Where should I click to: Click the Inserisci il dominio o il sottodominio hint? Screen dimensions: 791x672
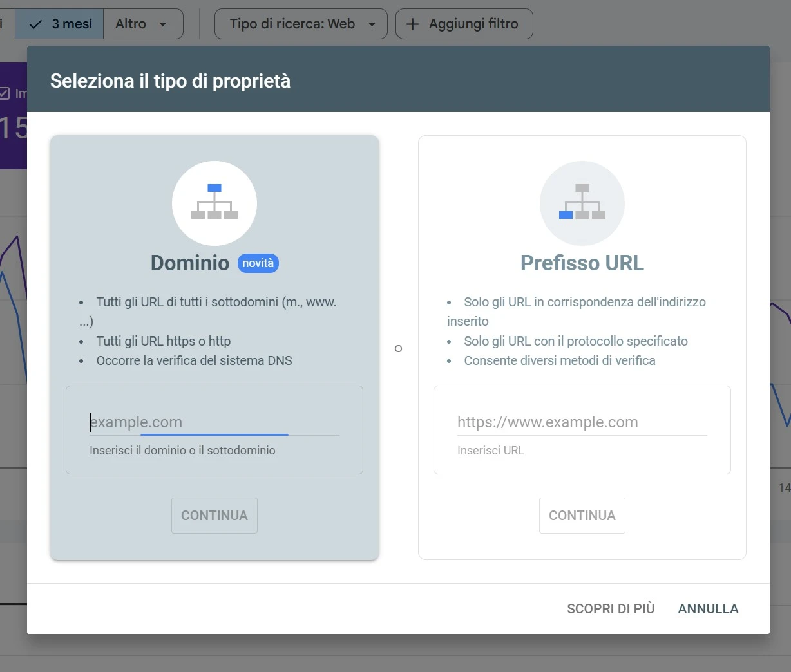[x=182, y=451]
